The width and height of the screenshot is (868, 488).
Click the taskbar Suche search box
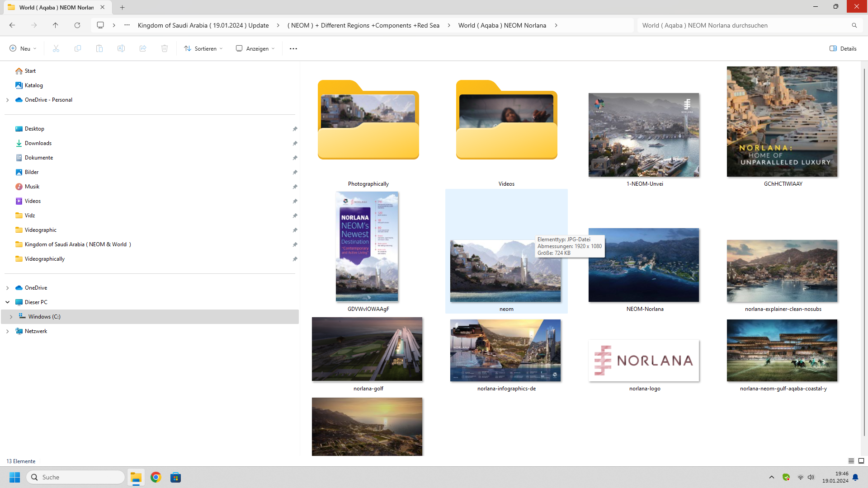coord(76,477)
